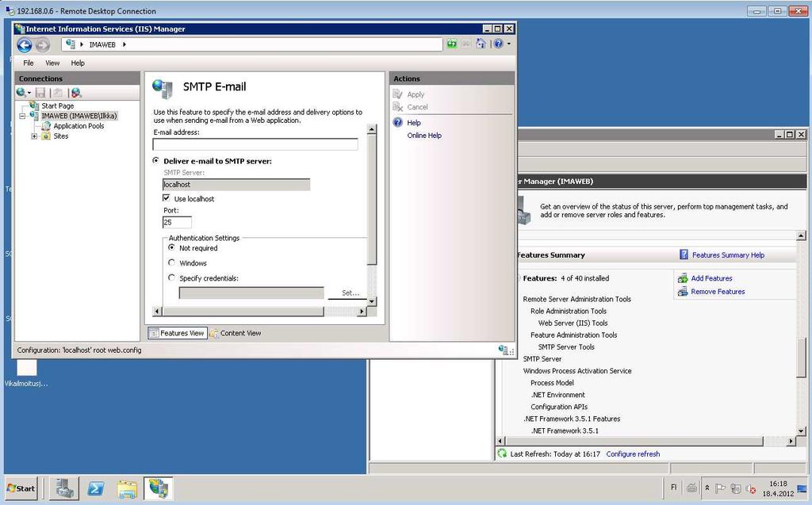Click the SMTP Server Tools row
812x505 pixels.
click(566, 347)
